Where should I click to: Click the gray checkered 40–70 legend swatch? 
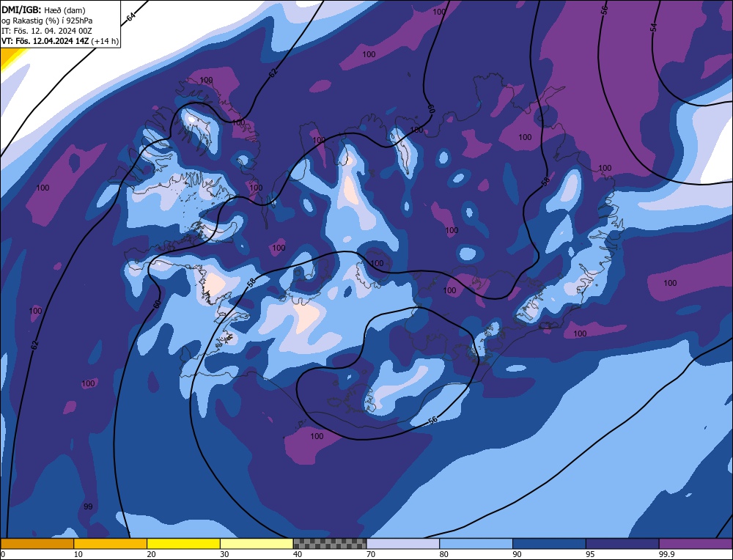(x=330, y=544)
